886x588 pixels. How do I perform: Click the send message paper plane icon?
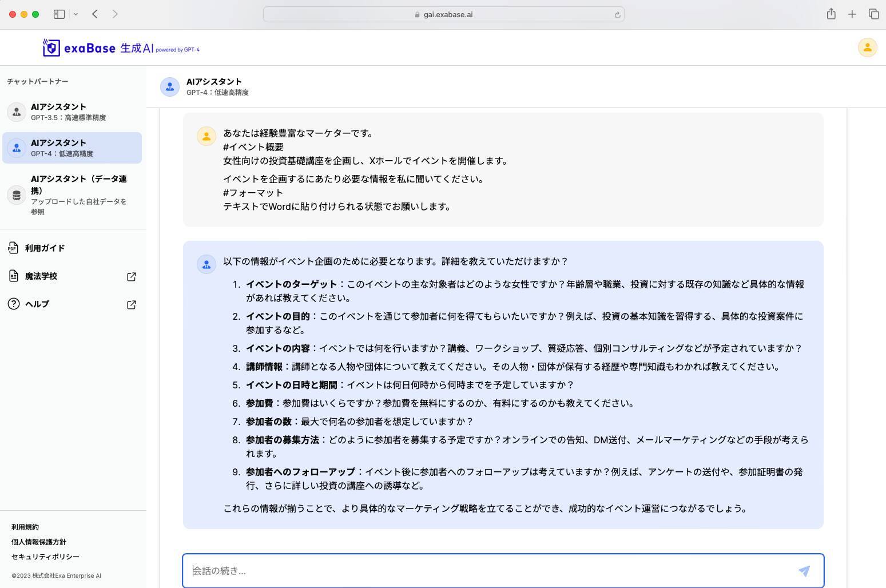click(804, 571)
